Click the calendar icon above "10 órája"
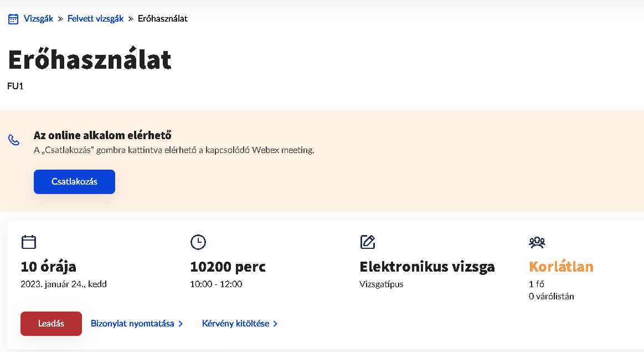This screenshot has height=352, width=644. point(29,242)
